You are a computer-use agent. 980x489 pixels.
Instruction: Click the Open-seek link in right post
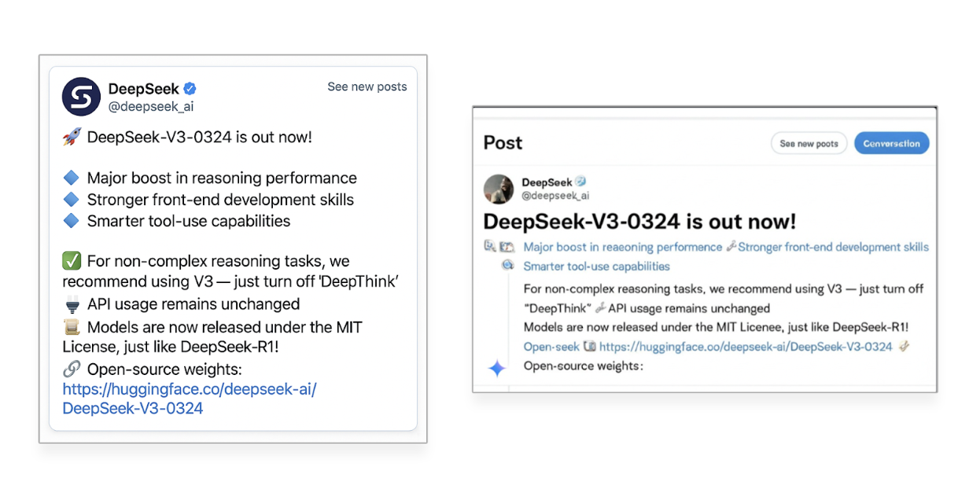(551, 347)
